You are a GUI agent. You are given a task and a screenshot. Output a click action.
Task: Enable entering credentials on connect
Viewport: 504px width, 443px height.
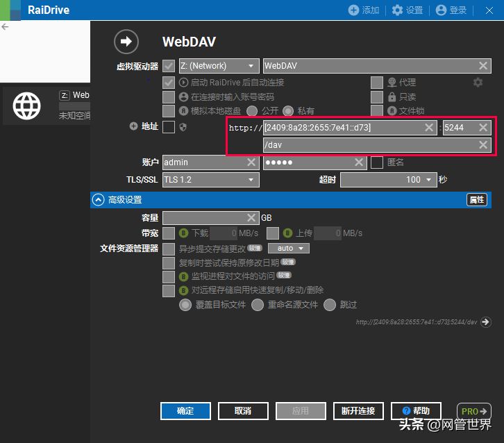pyautogui.click(x=169, y=97)
